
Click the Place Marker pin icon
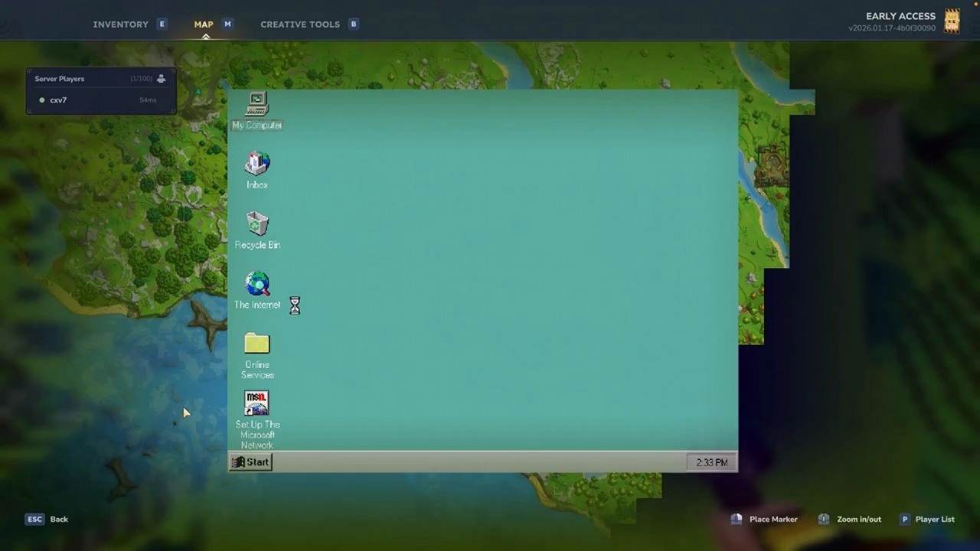click(735, 519)
